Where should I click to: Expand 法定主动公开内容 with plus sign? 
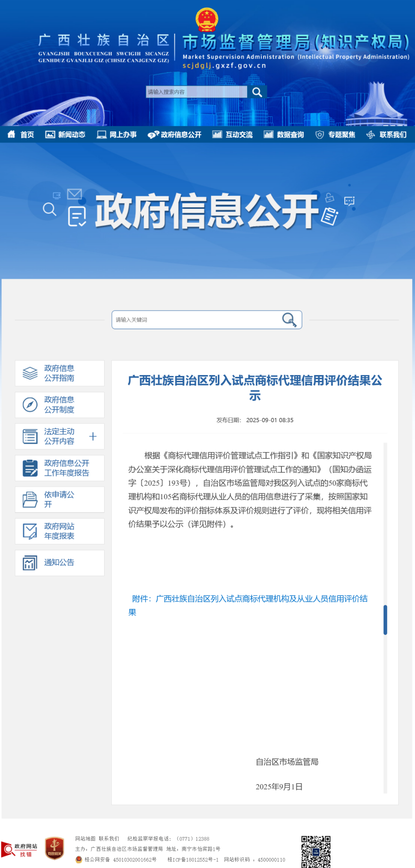pos(93,436)
